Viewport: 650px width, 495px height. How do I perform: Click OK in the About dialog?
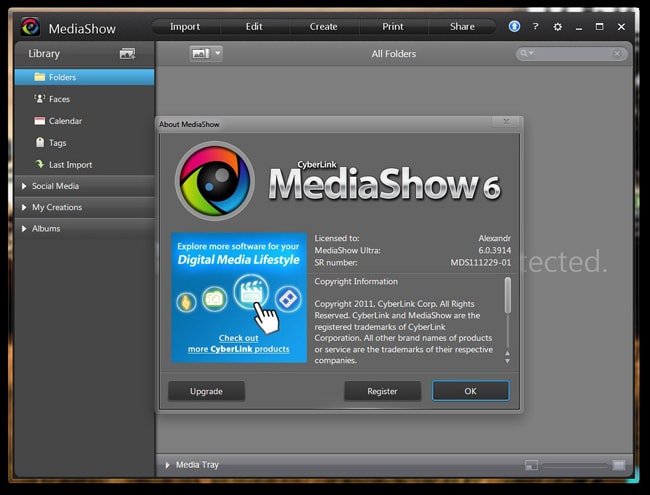[471, 391]
